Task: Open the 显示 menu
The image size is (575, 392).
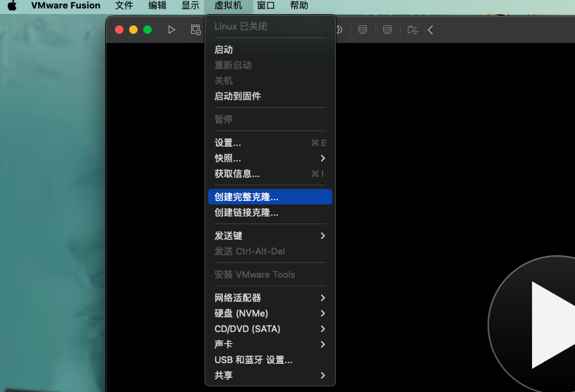Action: point(190,6)
